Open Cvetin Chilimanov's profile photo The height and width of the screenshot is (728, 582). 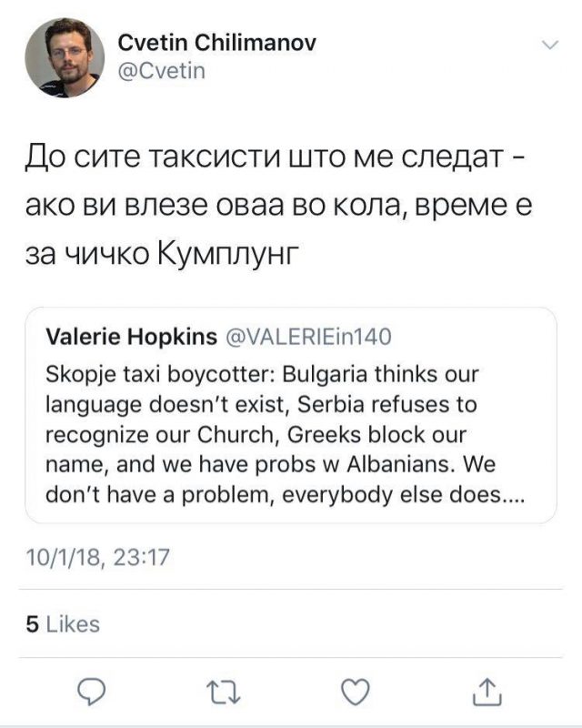click(x=64, y=57)
